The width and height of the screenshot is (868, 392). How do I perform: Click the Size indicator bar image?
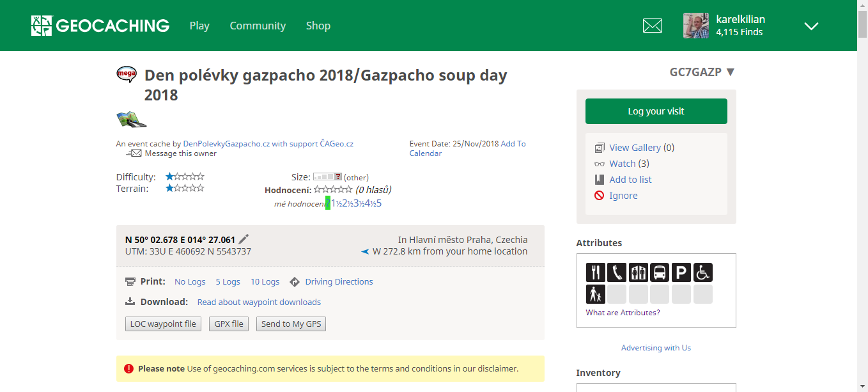(x=327, y=177)
